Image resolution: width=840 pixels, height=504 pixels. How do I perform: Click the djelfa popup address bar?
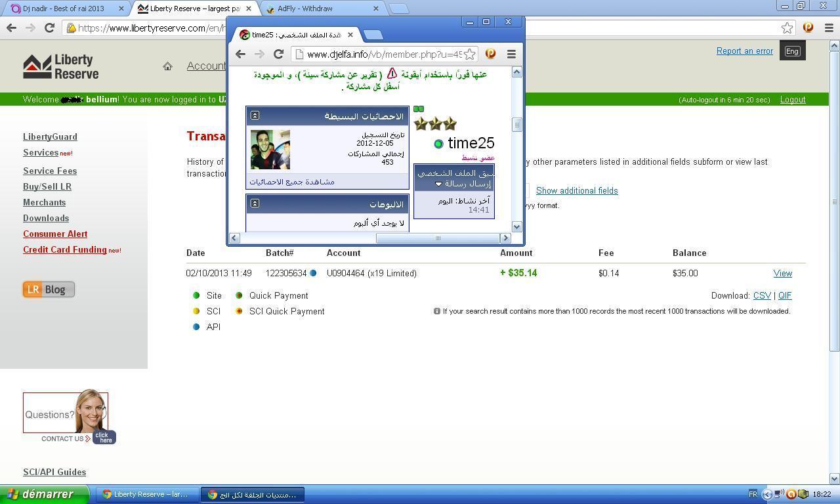click(384, 54)
